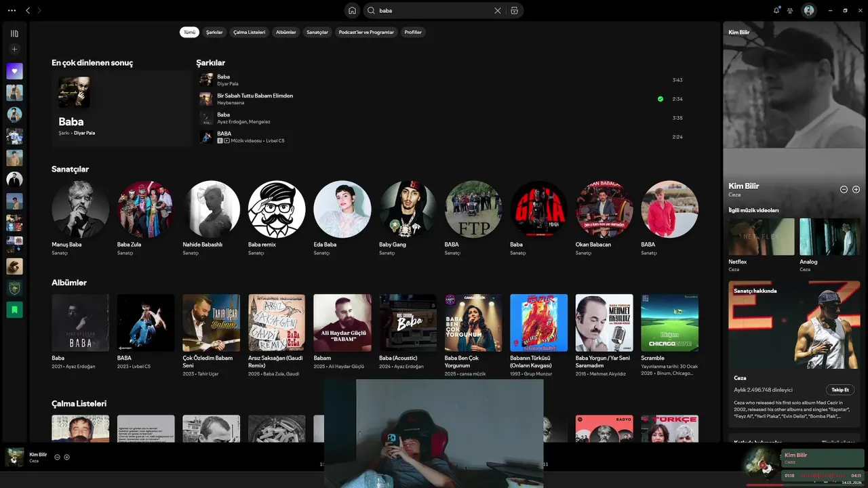Open Baba Zula artist picture
This screenshot has height=488, width=868.
pyautogui.click(x=146, y=209)
